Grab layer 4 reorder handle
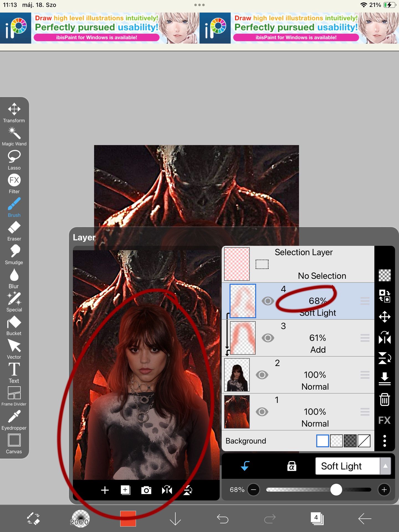399x532 pixels. (365, 301)
